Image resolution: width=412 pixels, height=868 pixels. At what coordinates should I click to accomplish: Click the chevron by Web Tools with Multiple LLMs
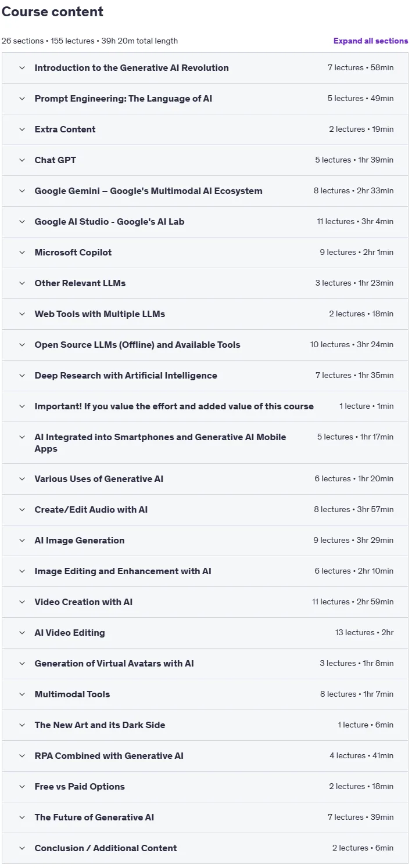tap(22, 314)
